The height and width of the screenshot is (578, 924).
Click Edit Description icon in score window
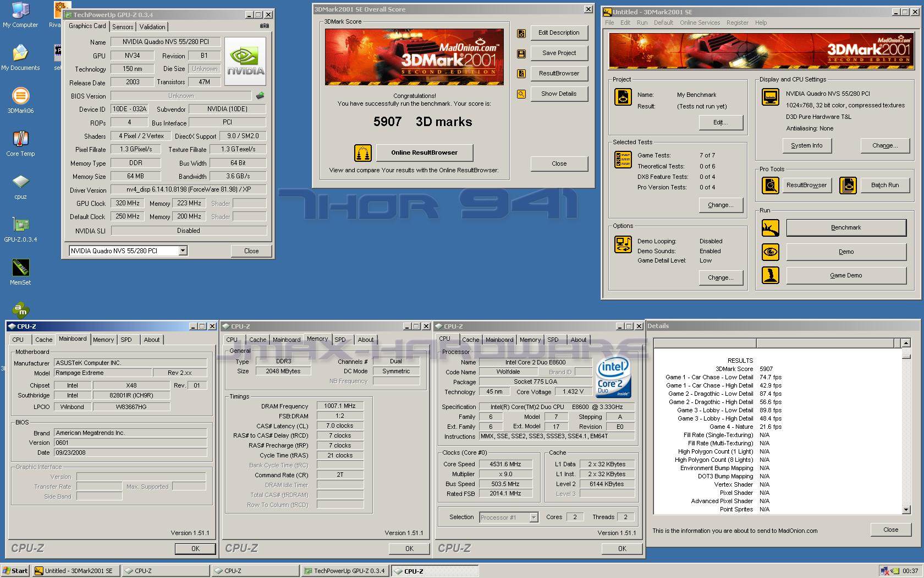click(x=521, y=33)
